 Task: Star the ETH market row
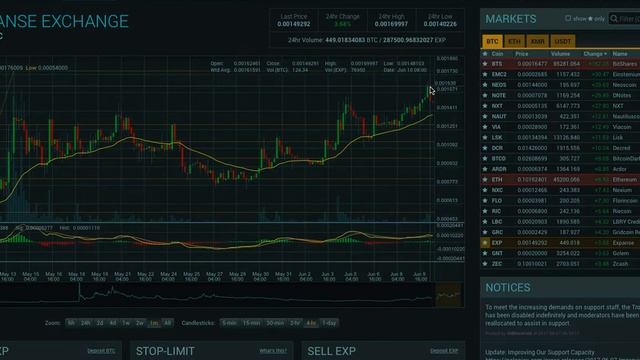click(x=485, y=180)
